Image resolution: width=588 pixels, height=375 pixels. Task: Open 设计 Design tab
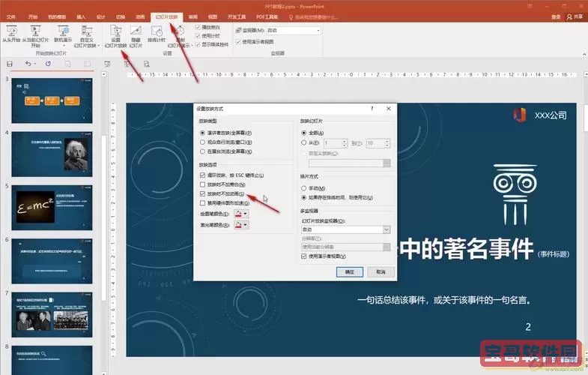pyautogui.click(x=101, y=17)
